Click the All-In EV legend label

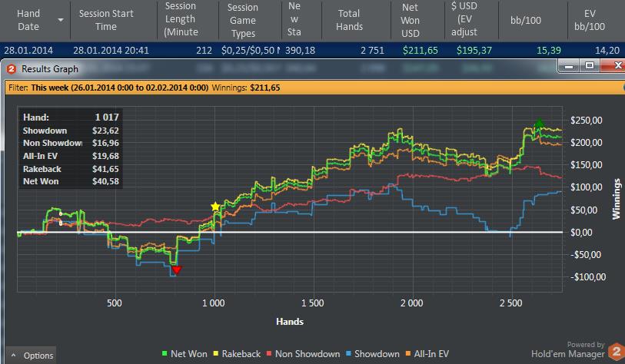coord(431,354)
